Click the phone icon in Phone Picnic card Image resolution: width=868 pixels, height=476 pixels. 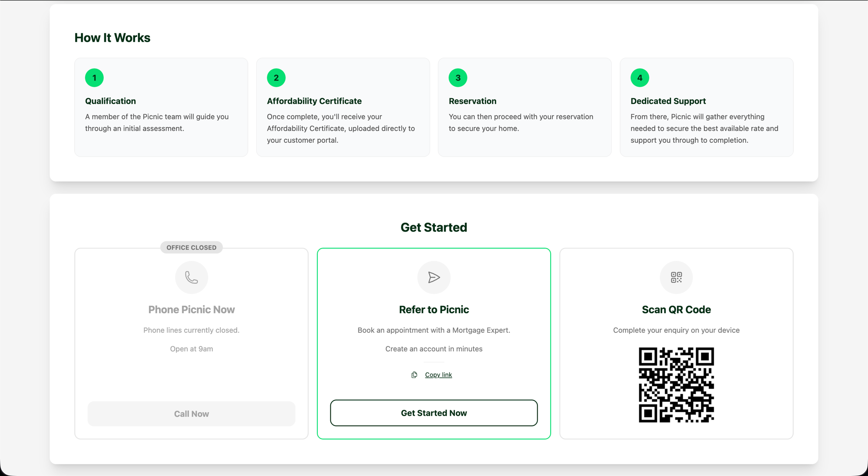click(191, 277)
